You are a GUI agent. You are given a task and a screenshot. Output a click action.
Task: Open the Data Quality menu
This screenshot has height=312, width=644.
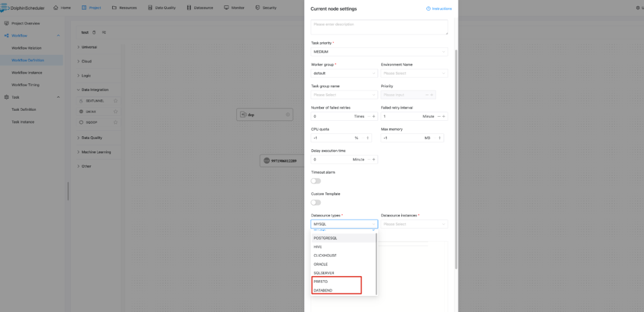162,8
